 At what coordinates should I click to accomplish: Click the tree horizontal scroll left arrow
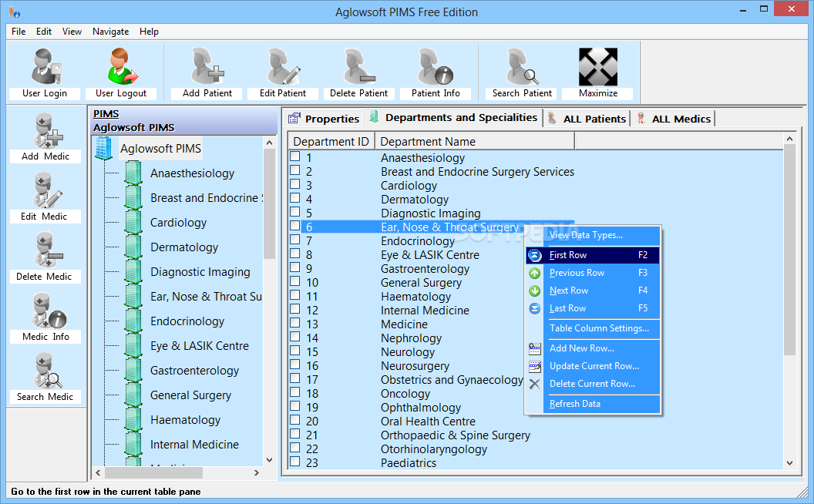click(98, 472)
